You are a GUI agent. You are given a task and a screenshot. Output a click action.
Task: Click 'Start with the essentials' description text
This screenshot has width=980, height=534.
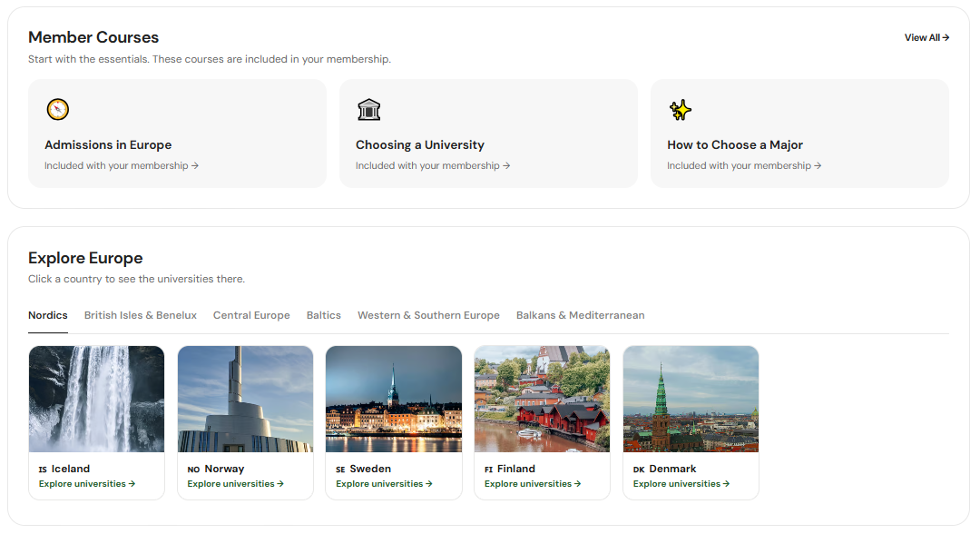[210, 59]
